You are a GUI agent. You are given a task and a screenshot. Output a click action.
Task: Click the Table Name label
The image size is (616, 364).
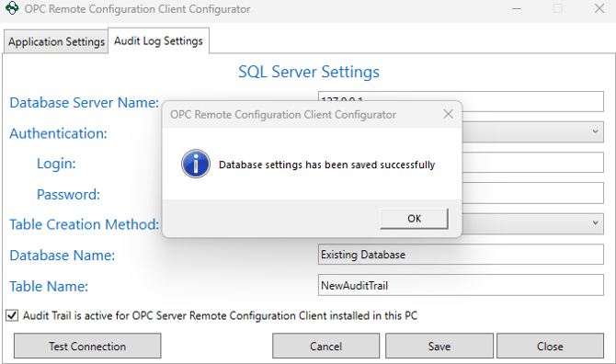[49, 286]
